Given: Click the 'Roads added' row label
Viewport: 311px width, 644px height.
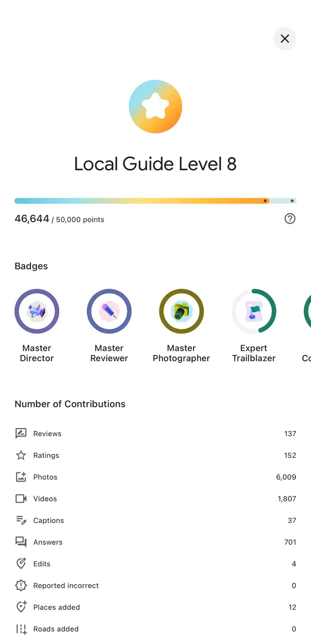Looking at the screenshot, I should coord(56,629).
